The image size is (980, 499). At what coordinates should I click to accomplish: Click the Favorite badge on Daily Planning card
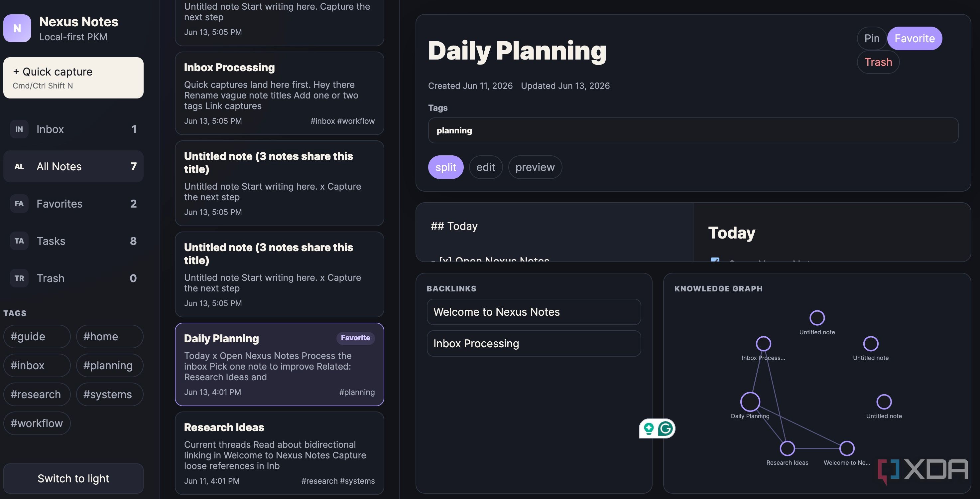355,338
